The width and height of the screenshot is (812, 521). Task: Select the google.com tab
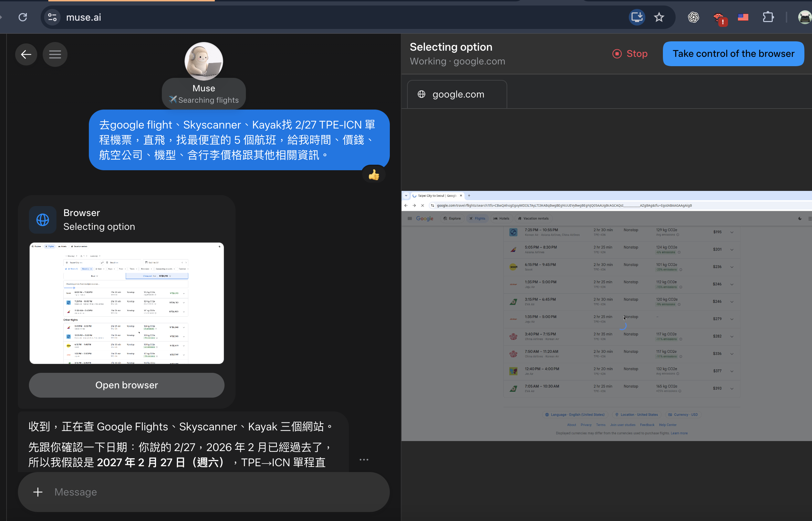[457, 94]
